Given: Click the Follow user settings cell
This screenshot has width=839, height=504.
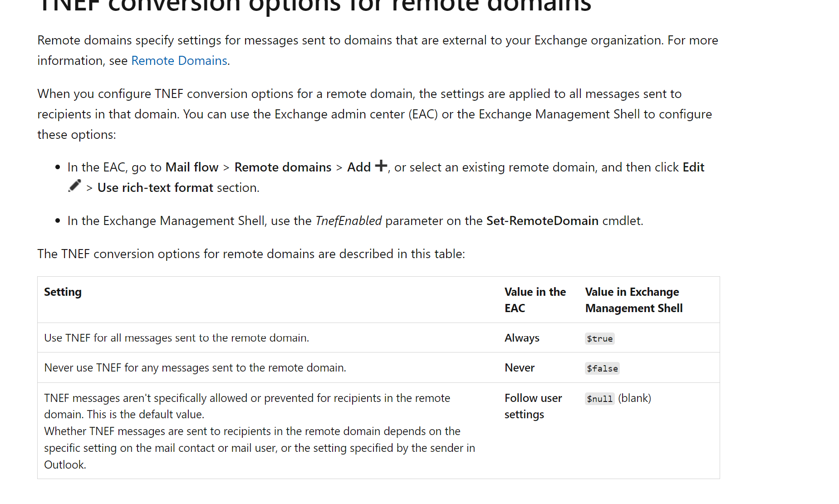Looking at the screenshot, I should [533, 406].
